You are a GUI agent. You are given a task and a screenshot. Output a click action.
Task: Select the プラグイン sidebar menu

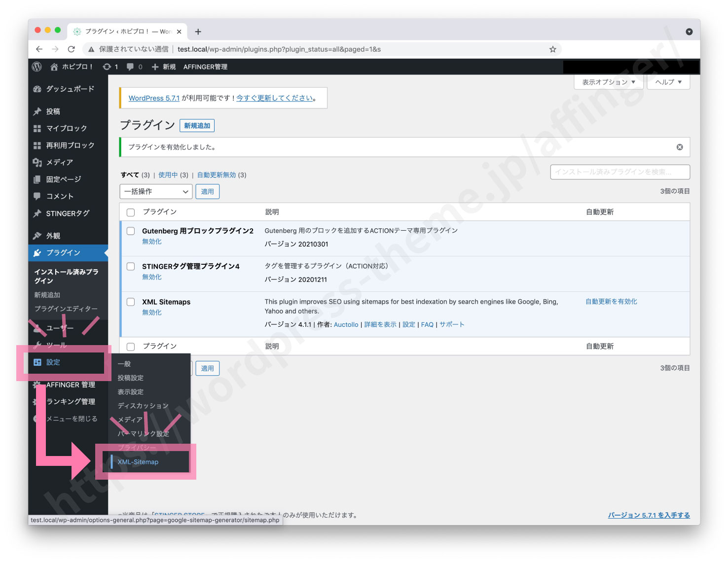(68, 253)
